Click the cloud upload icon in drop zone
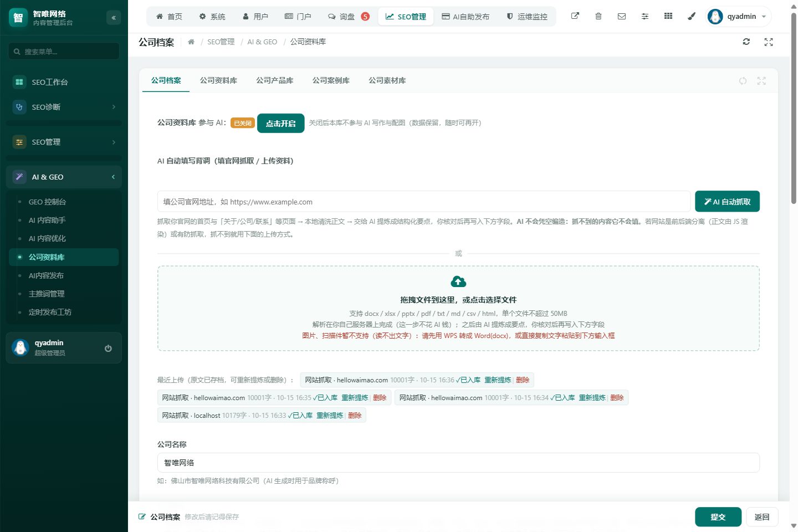 tap(458, 282)
